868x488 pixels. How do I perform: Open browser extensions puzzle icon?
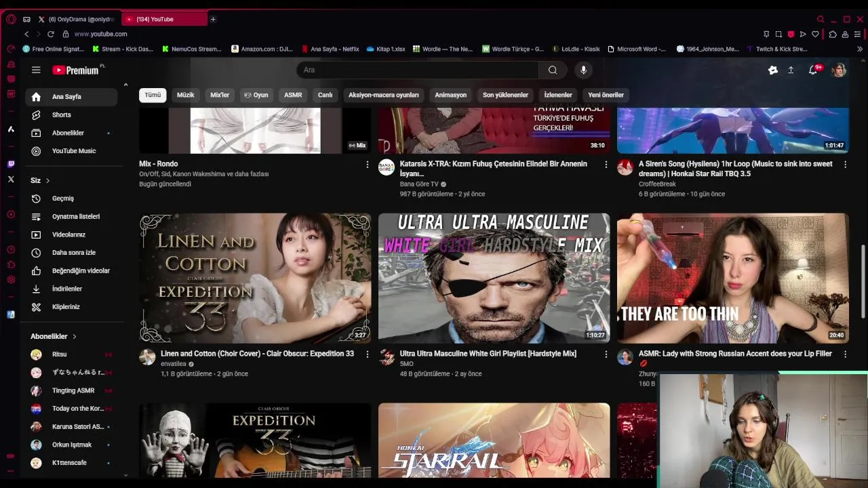pos(833,34)
